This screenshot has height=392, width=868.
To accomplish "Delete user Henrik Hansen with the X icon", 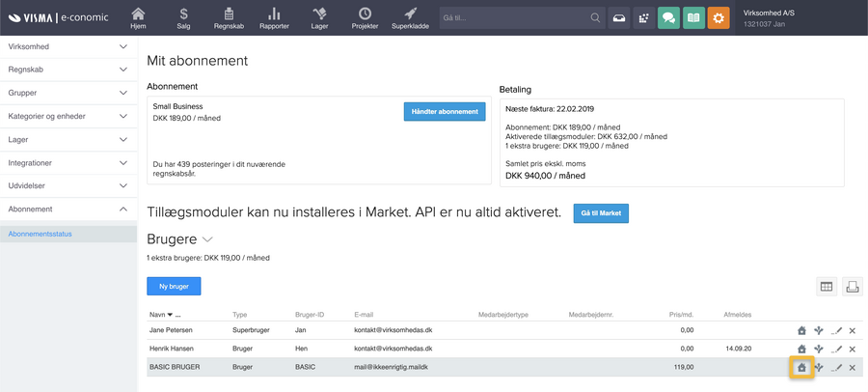I will pyautogui.click(x=853, y=349).
